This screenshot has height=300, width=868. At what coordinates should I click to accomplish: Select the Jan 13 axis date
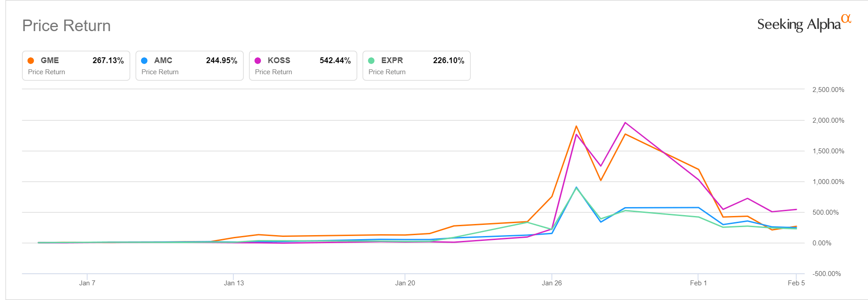pyautogui.click(x=234, y=283)
